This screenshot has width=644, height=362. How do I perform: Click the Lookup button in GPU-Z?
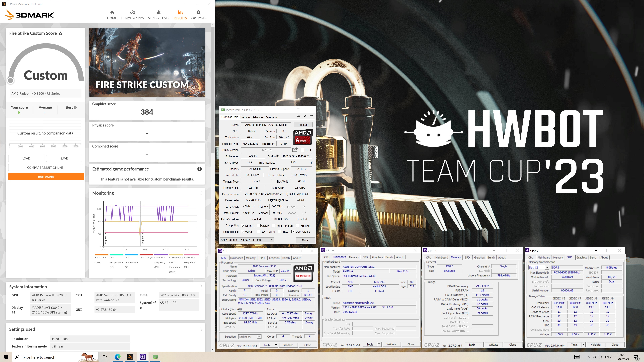click(303, 125)
